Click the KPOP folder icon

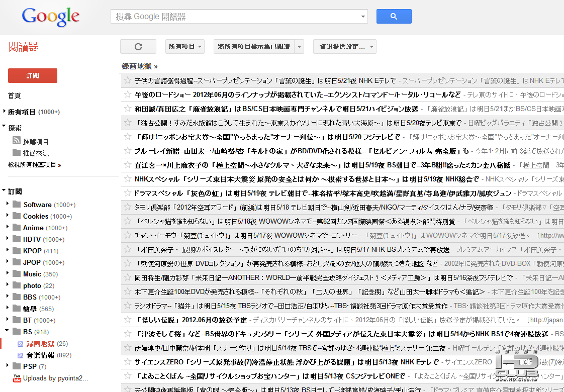click(17, 250)
